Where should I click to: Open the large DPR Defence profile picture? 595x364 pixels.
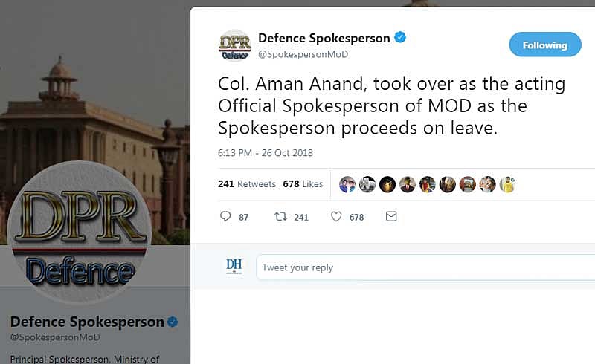[78, 233]
